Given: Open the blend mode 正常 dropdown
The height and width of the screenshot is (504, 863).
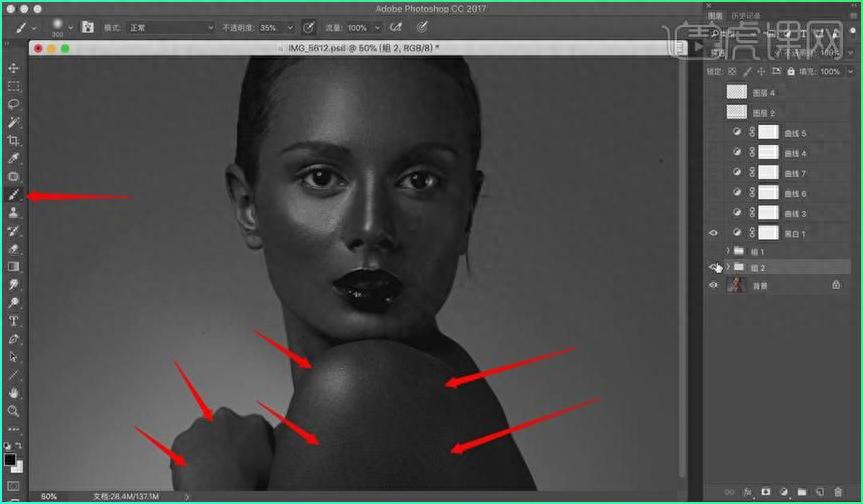Looking at the screenshot, I should (x=171, y=28).
